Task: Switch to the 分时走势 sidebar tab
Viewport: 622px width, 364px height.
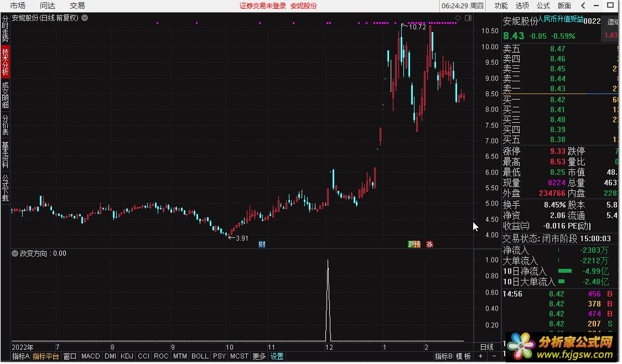Action: 5,29
